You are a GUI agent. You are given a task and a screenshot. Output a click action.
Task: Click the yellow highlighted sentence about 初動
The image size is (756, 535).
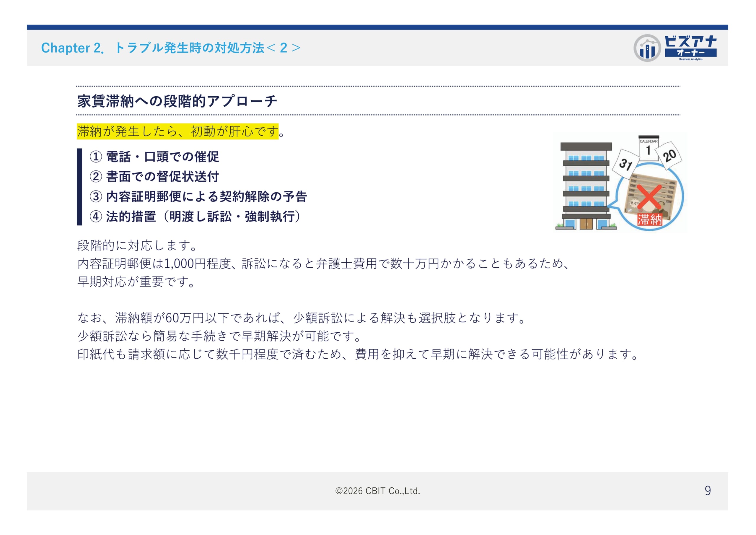point(178,131)
